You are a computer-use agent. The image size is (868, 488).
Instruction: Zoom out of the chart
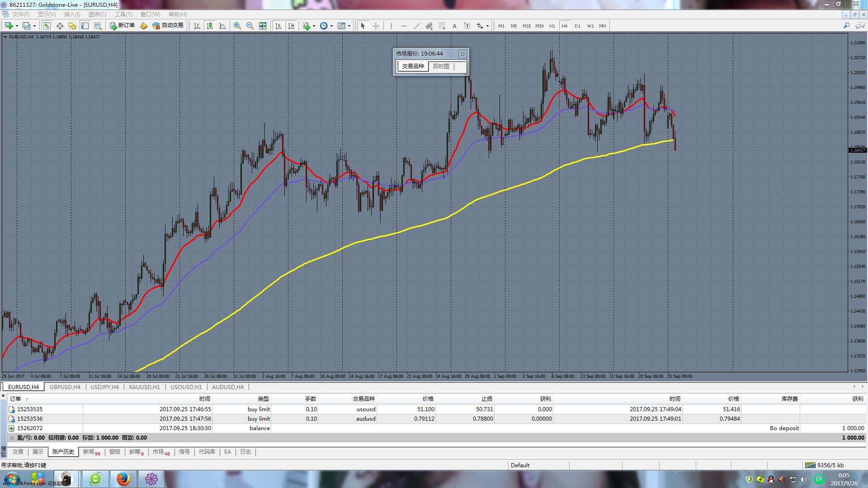click(x=250, y=26)
